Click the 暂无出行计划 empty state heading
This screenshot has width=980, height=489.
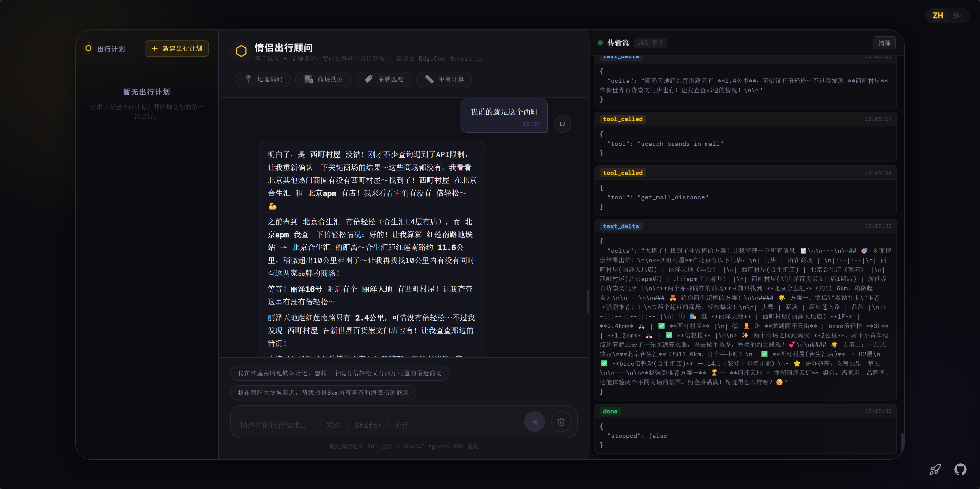146,92
